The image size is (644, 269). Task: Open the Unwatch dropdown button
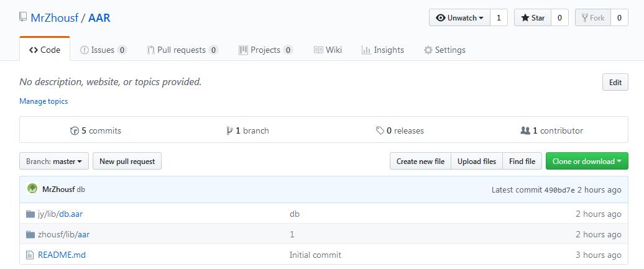point(459,17)
